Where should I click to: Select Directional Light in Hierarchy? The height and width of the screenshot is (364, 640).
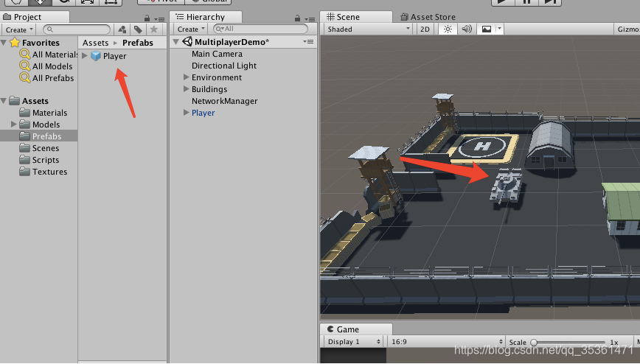[224, 66]
